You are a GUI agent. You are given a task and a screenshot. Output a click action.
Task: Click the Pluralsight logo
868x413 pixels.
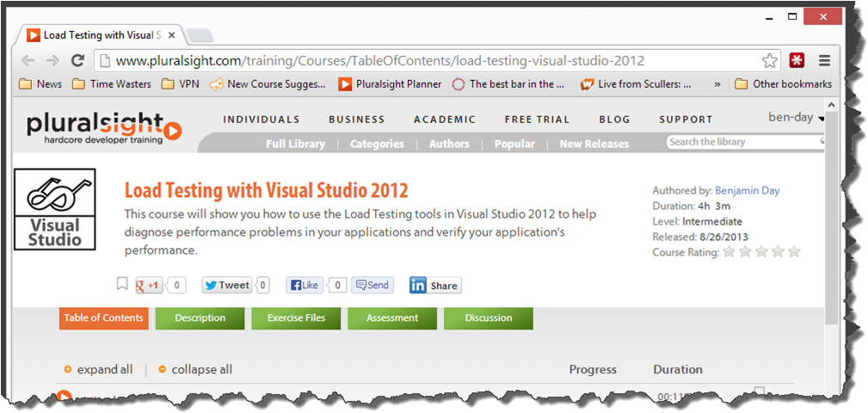(x=104, y=128)
